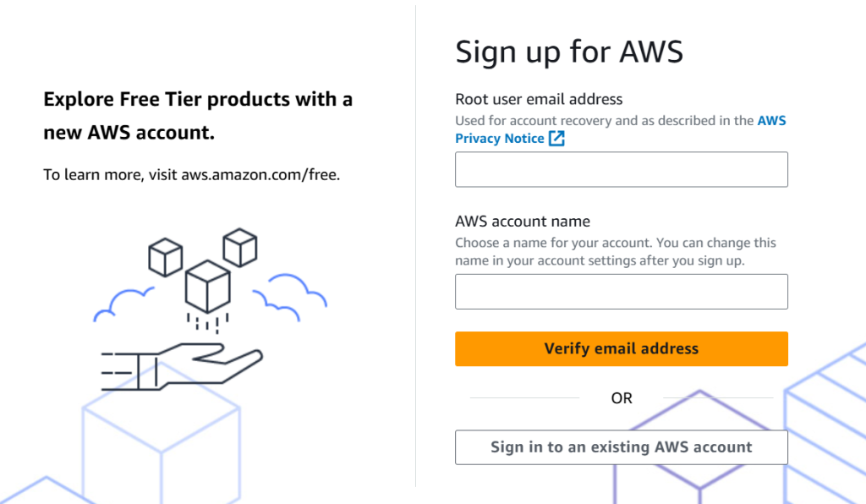
Task: Click the "AWS account name" label
Action: tap(523, 221)
